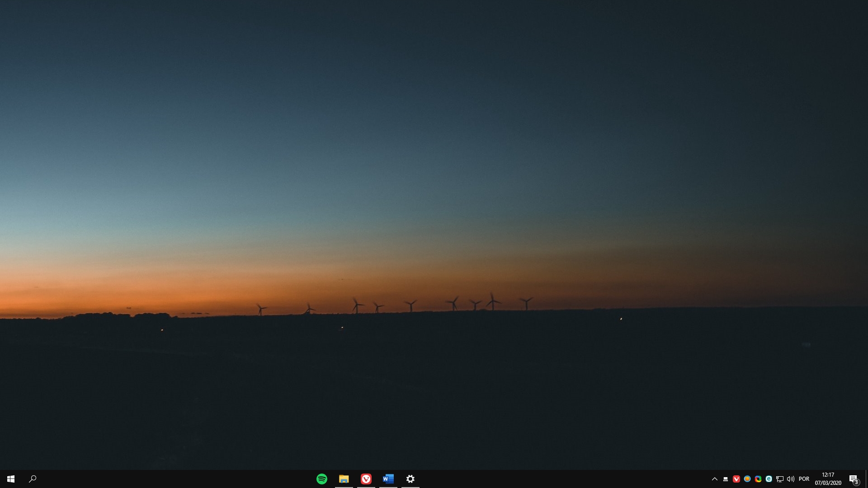
Task: Click the hidden icons arrow in tray
Action: pyautogui.click(x=714, y=479)
